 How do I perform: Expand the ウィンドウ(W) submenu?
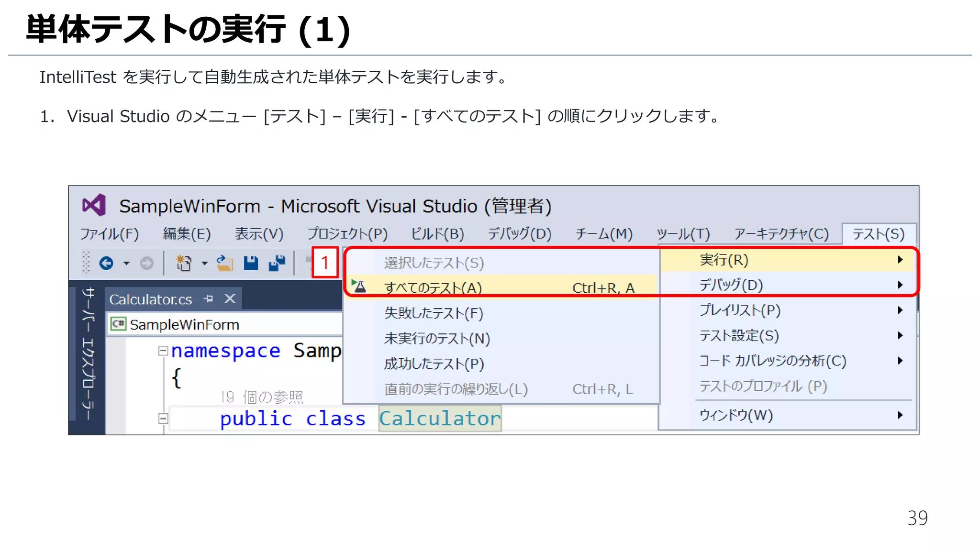[x=788, y=415]
